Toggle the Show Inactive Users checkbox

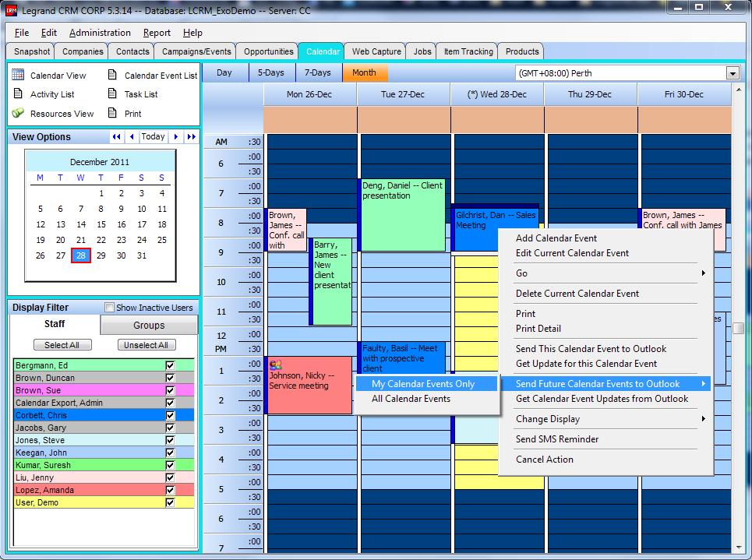click(110, 308)
